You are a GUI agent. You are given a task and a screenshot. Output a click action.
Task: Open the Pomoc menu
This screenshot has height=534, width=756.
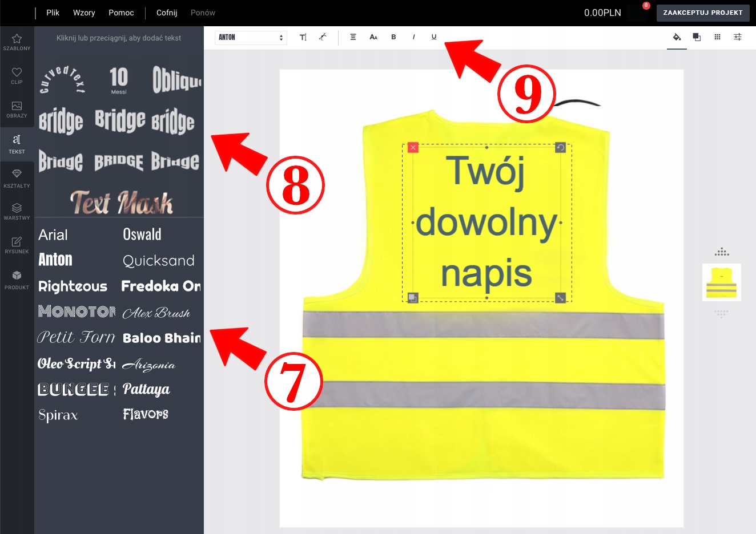(121, 13)
